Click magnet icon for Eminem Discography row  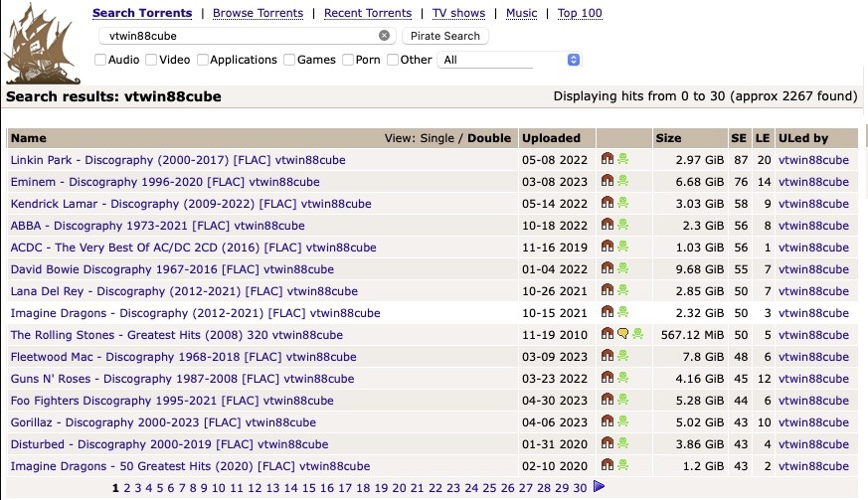tap(608, 181)
